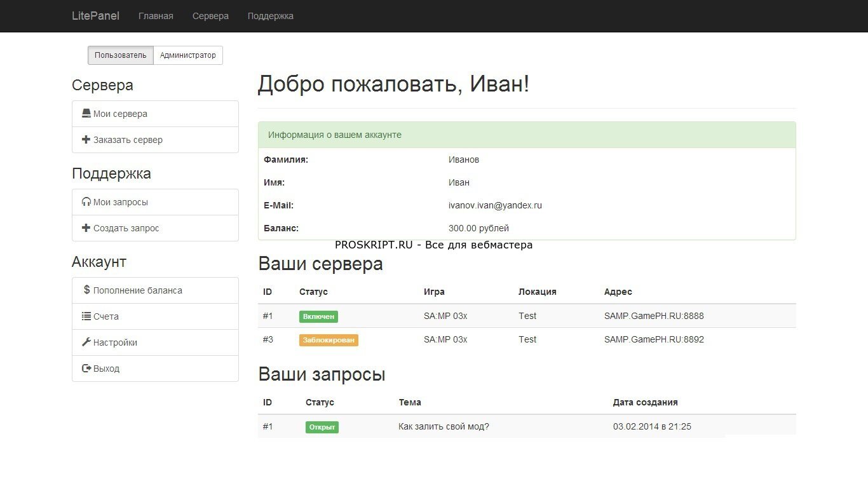868x488 pixels.
Task: Open Мои запросы sidebar item
Action: (155, 202)
